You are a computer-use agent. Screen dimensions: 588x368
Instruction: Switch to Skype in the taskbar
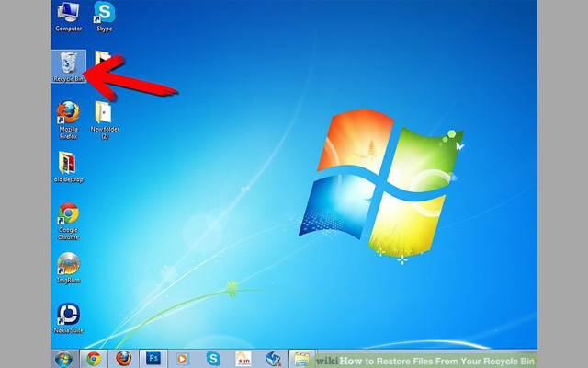pyautogui.click(x=213, y=359)
